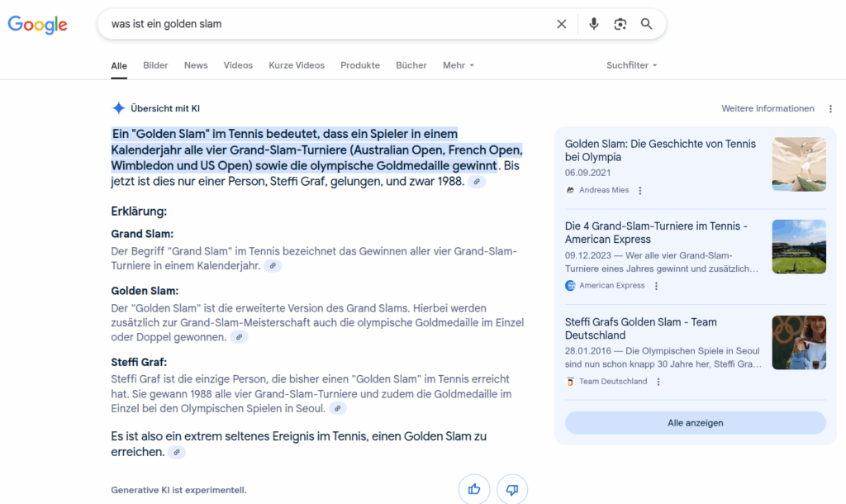Image resolution: width=846 pixels, height=504 pixels.
Task: Click the Google logo
Action: [37, 24]
